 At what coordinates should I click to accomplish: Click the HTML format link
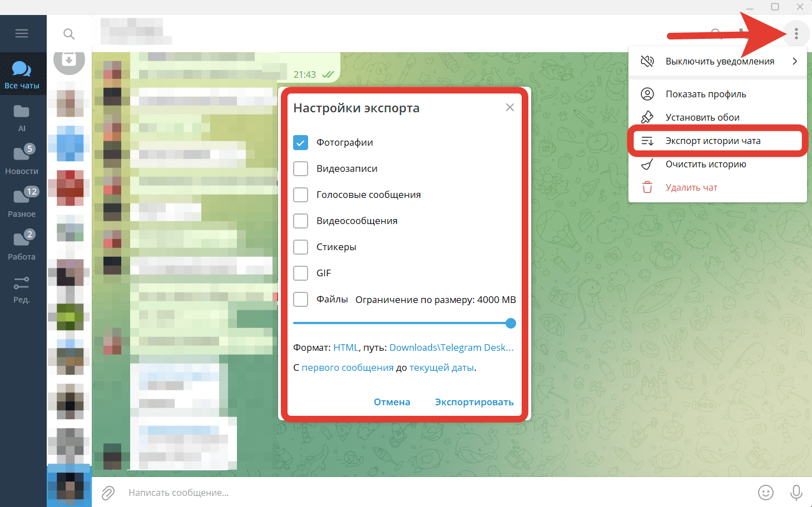[x=346, y=347]
